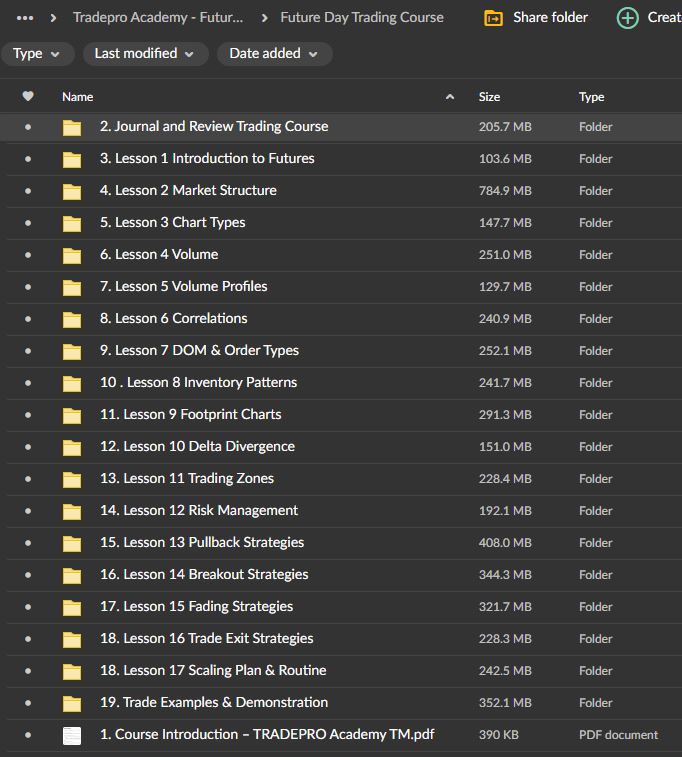Click the heart favorites column icon

[x=28, y=97]
